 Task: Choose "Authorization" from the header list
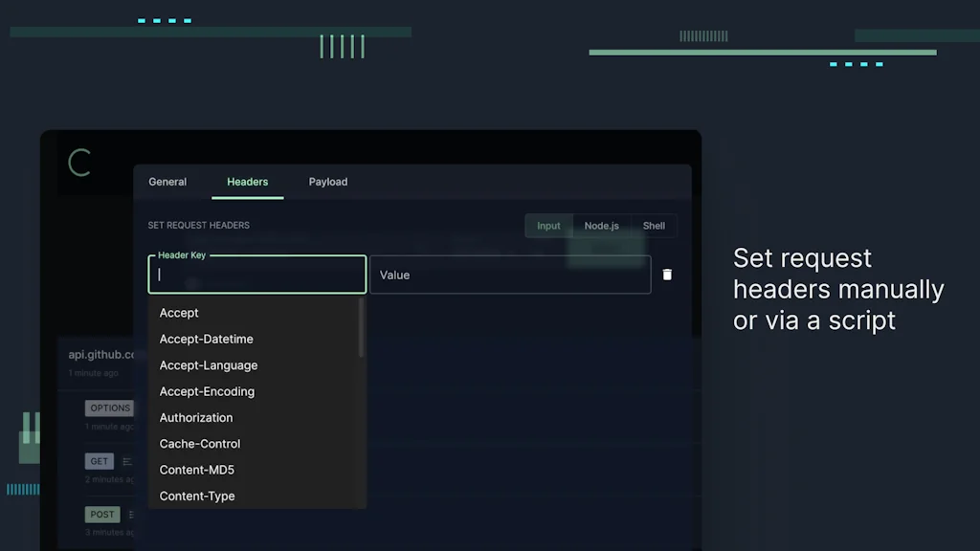point(196,417)
